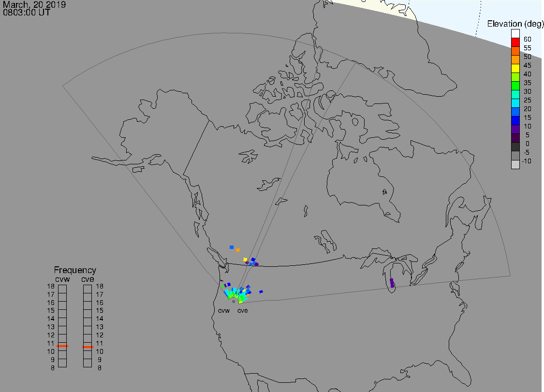
Task: Click the '8' label right of the cve scale
Action: tap(100, 368)
